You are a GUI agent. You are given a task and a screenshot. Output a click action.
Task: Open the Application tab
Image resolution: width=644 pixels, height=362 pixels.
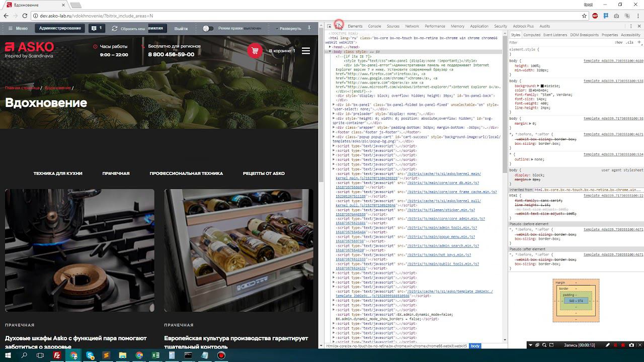479,26
